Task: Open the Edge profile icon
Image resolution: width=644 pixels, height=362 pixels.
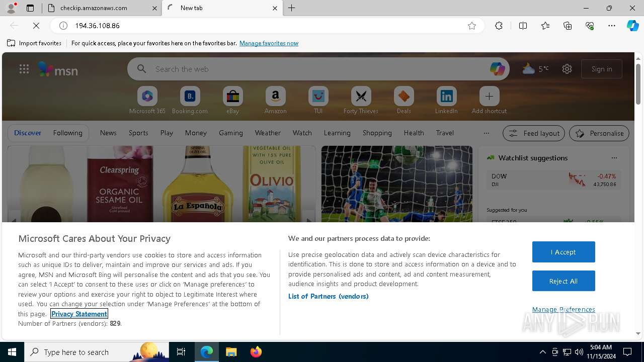Action: tap(11, 8)
